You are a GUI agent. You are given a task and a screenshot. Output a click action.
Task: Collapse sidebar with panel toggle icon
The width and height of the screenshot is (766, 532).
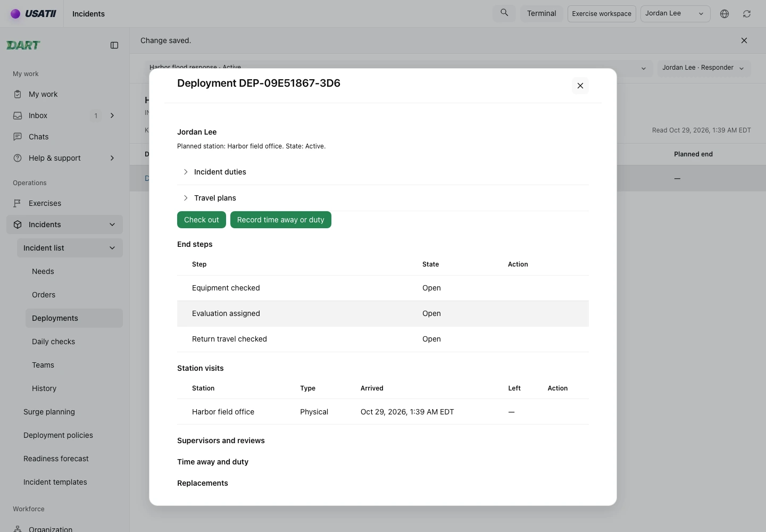point(114,45)
